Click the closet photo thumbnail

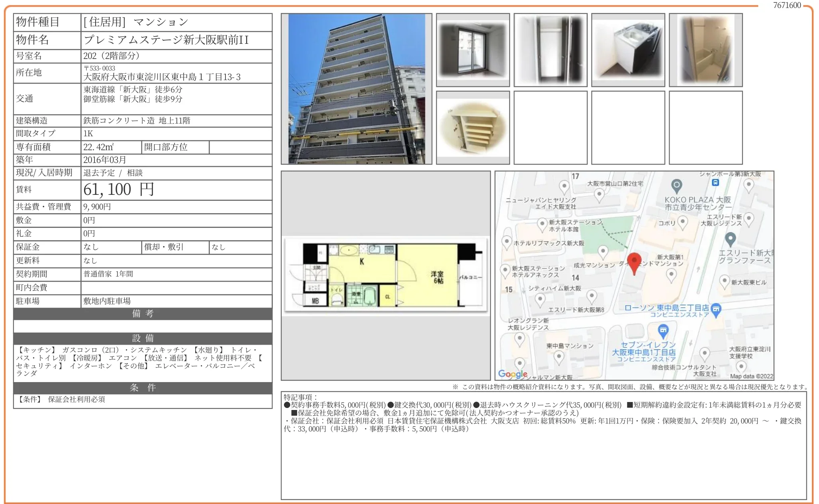pyautogui.click(x=550, y=49)
